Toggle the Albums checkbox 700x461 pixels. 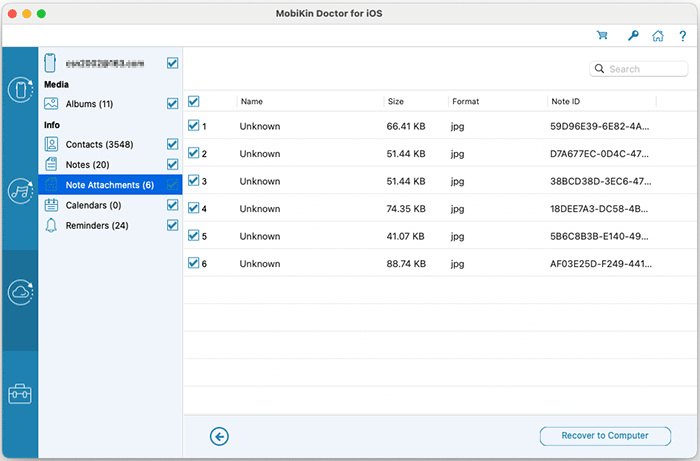coord(172,104)
